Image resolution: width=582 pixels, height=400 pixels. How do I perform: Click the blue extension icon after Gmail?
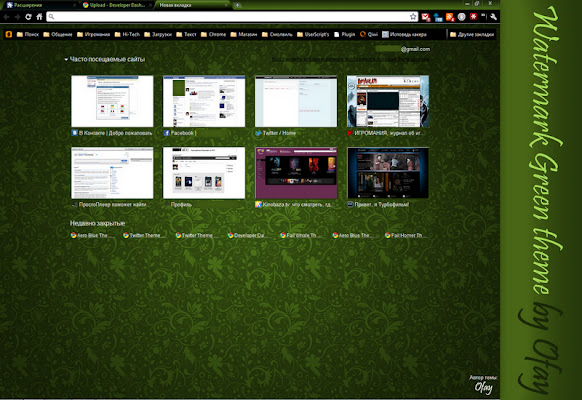tap(438, 17)
